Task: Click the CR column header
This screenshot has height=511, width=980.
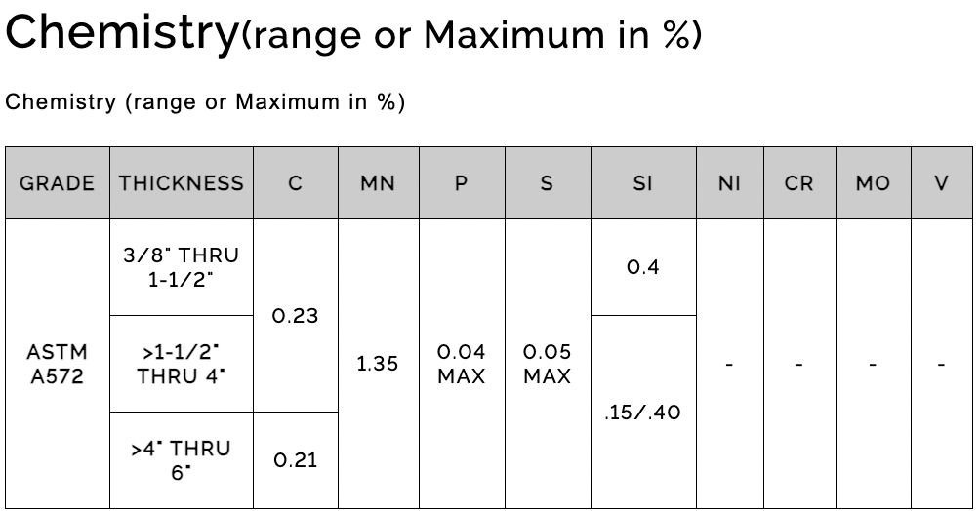Action: pos(799,183)
